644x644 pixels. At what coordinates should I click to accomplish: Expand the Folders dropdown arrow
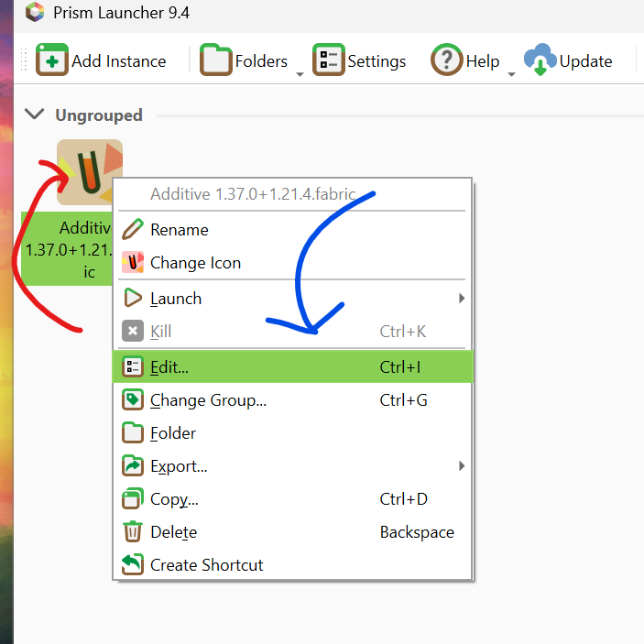[300, 73]
